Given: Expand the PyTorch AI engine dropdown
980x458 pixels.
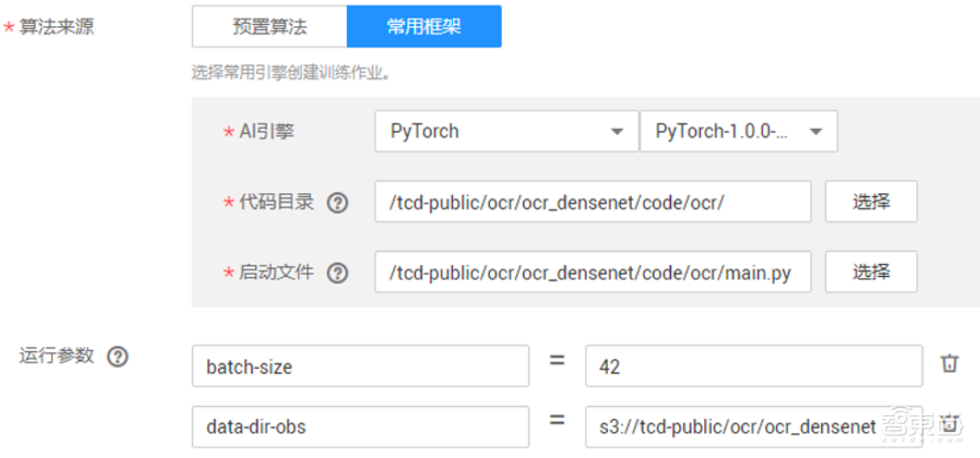Looking at the screenshot, I should (x=506, y=132).
